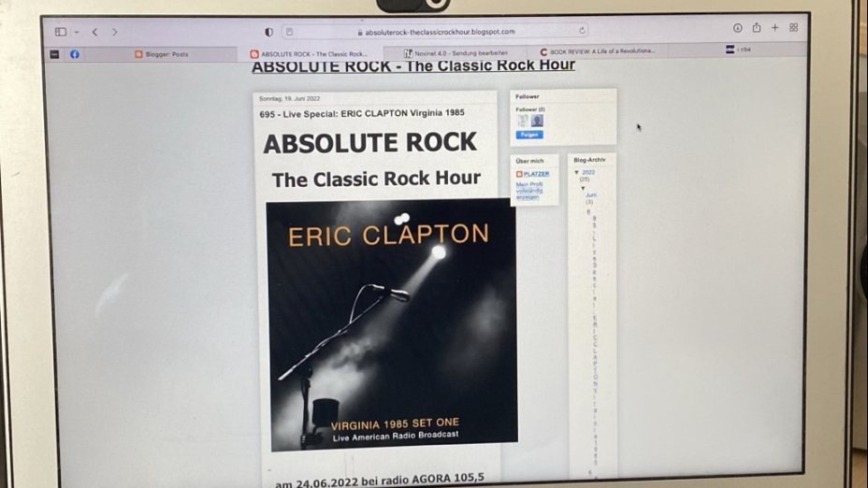This screenshot has height=488, width=868.
Task: Open the 2022 archive link
Action: [x=588, y=173]
